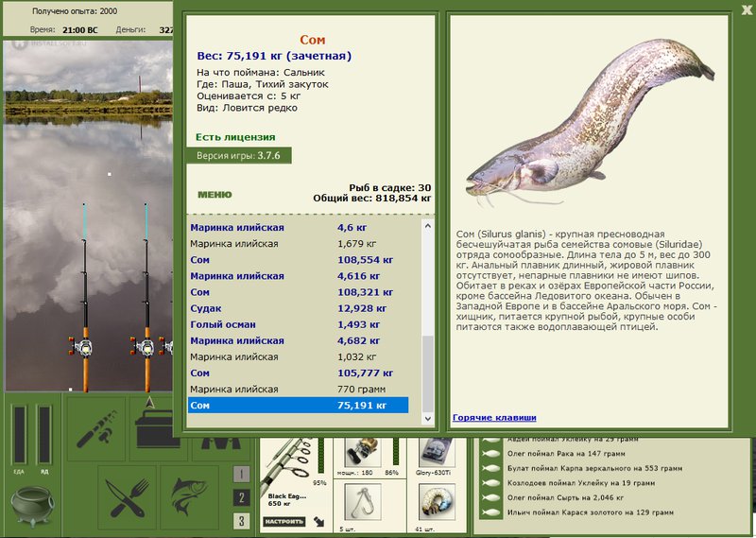Click the ЯД level bar

click(44, 434)
